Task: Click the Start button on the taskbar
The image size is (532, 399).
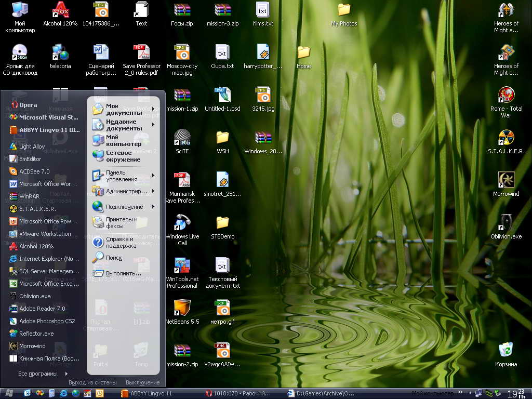Action: [9, 393]
